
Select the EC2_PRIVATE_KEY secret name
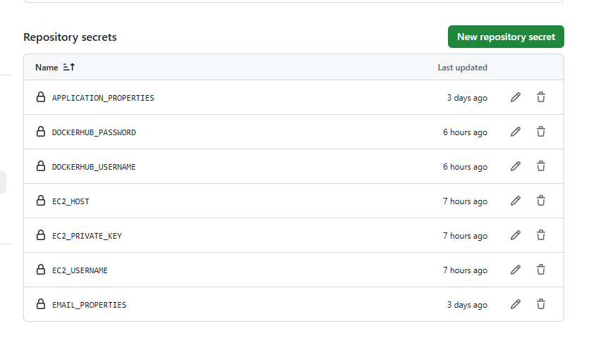pos(87,236)
